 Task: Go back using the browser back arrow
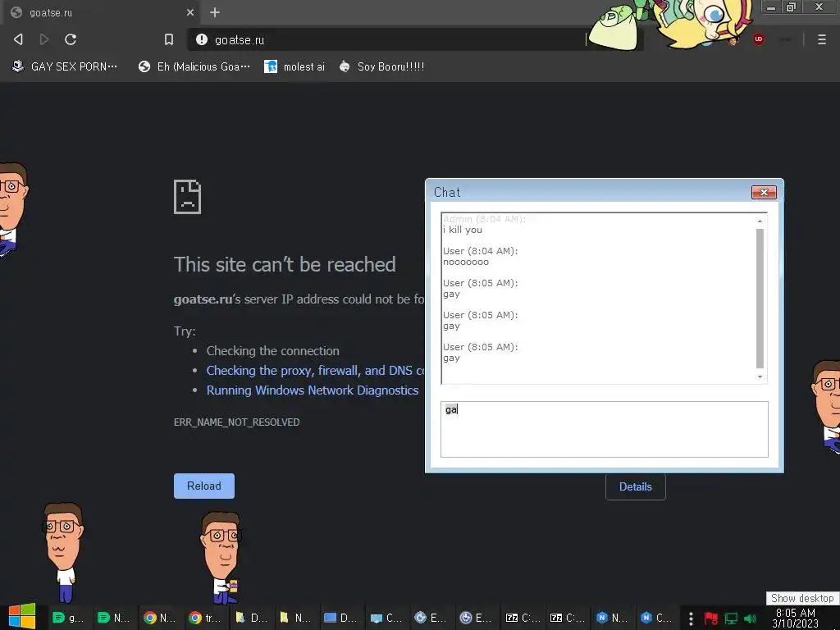18,39
